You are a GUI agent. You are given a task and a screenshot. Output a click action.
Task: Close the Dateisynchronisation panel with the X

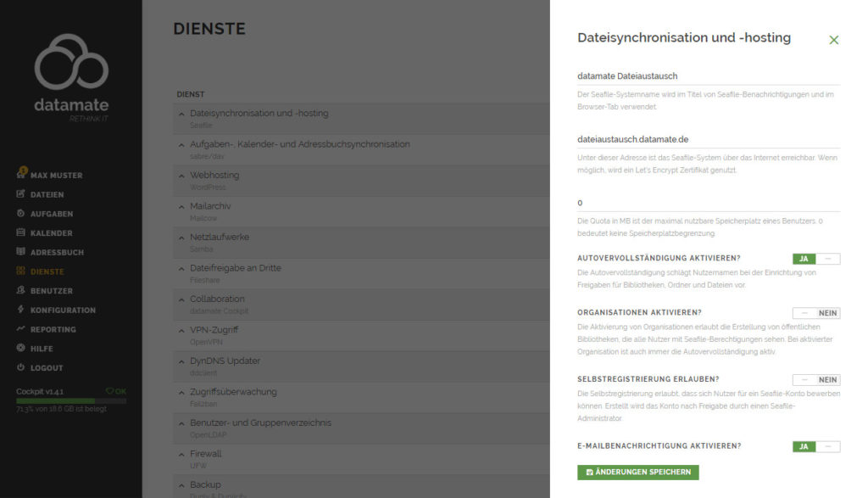pyautogui.click(x=834, y=40)
